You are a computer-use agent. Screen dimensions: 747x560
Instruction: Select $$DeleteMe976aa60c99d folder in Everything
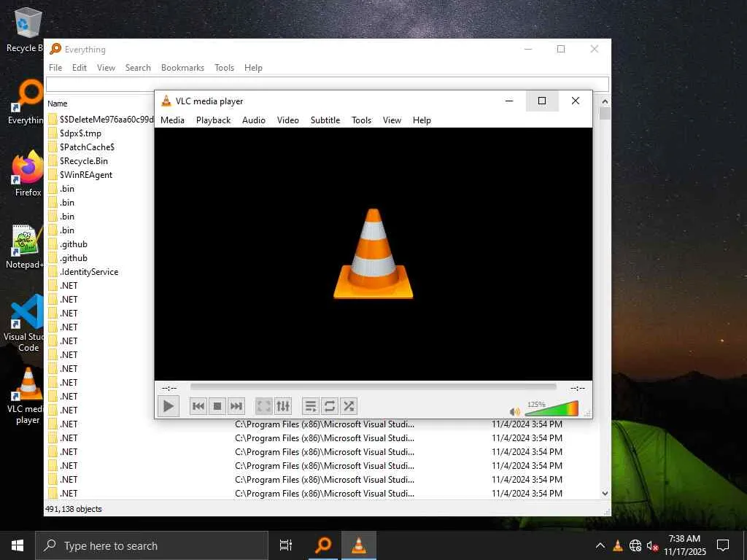coord(101,120)
